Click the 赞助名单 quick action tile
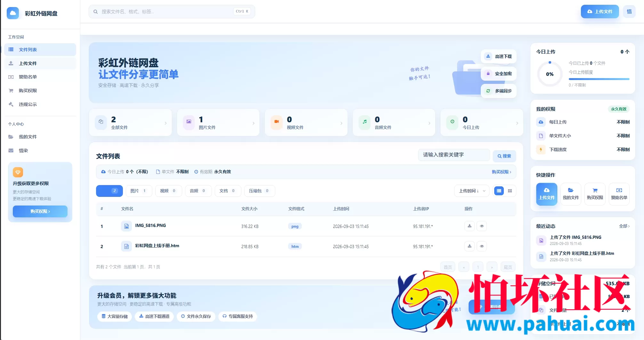This screenshot has height=340, width=644. (619, 194)
